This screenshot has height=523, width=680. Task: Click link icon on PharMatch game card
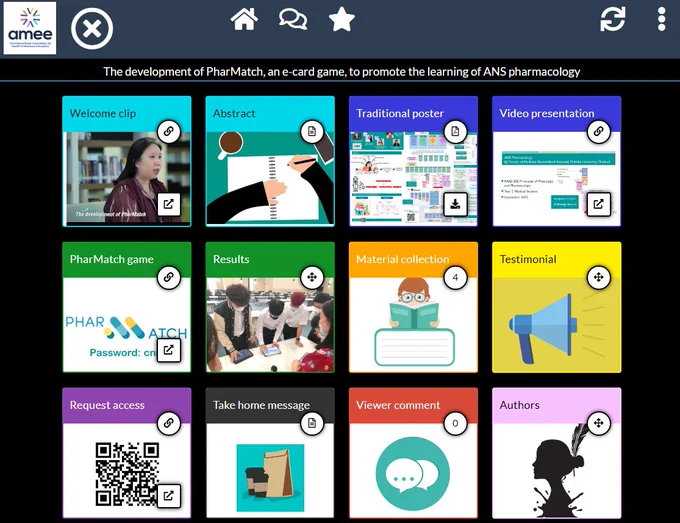click(x=169, y=277)
